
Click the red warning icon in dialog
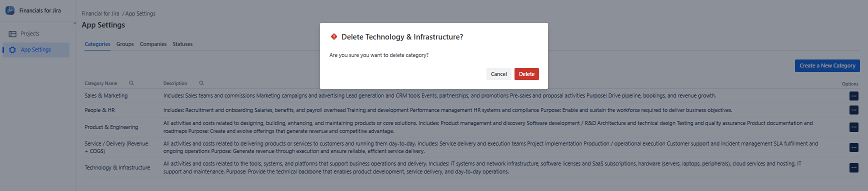[x=334, y=36]
